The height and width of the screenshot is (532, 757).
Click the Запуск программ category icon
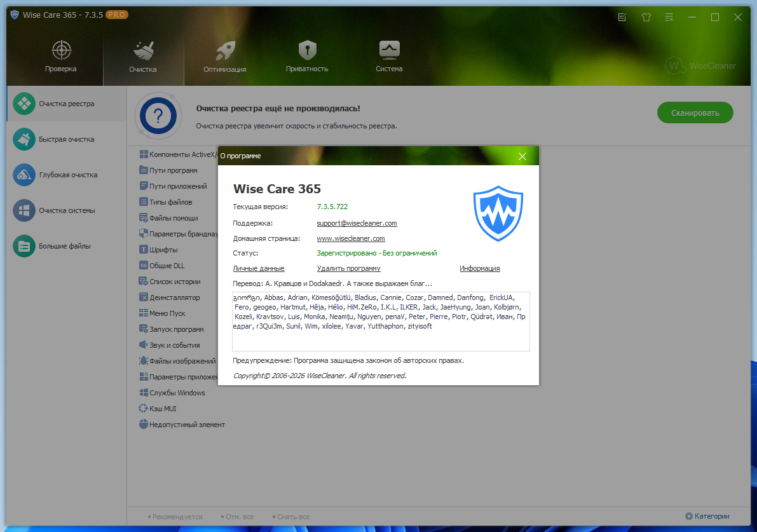coord(144,329)
